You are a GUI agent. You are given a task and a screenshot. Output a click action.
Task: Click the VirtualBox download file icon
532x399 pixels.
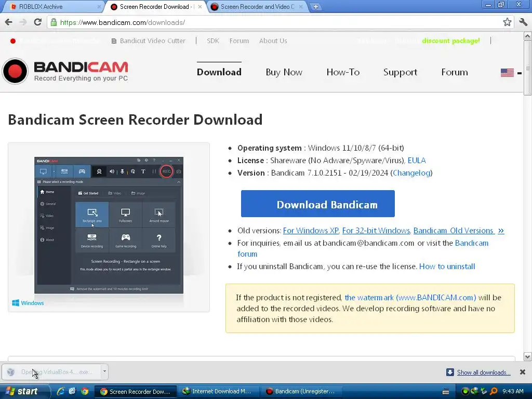(11, 372)
